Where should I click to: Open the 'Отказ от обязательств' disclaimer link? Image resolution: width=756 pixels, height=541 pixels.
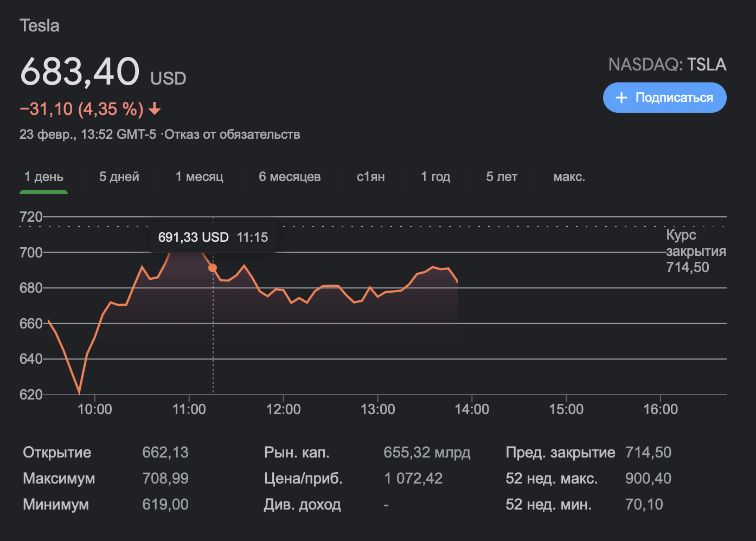232,134
